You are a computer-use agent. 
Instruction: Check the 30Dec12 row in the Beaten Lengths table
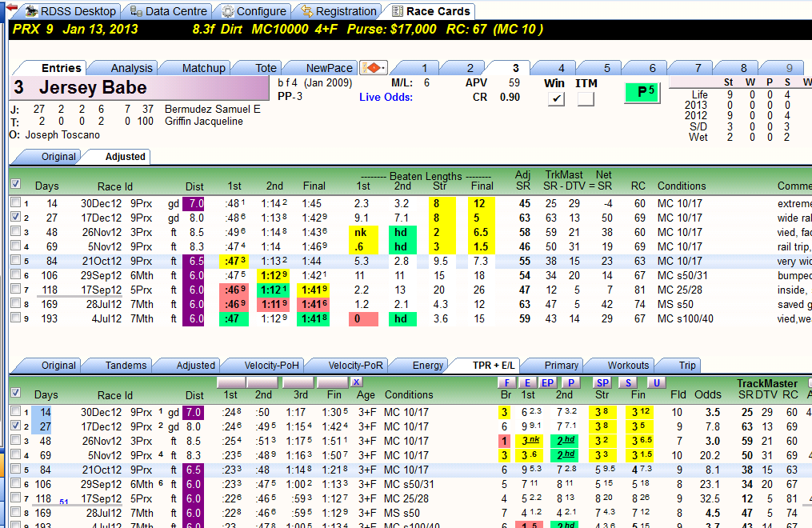[x=15, y=202]
